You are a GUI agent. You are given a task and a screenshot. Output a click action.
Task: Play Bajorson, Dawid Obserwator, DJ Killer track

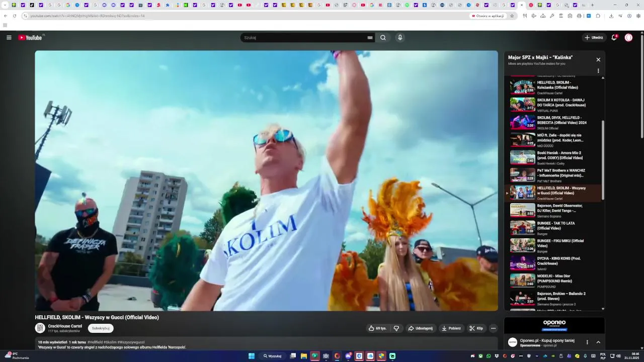553,210
